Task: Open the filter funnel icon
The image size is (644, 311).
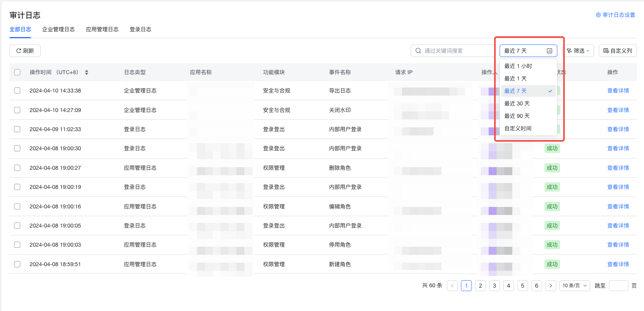Action: click(569, 51)
